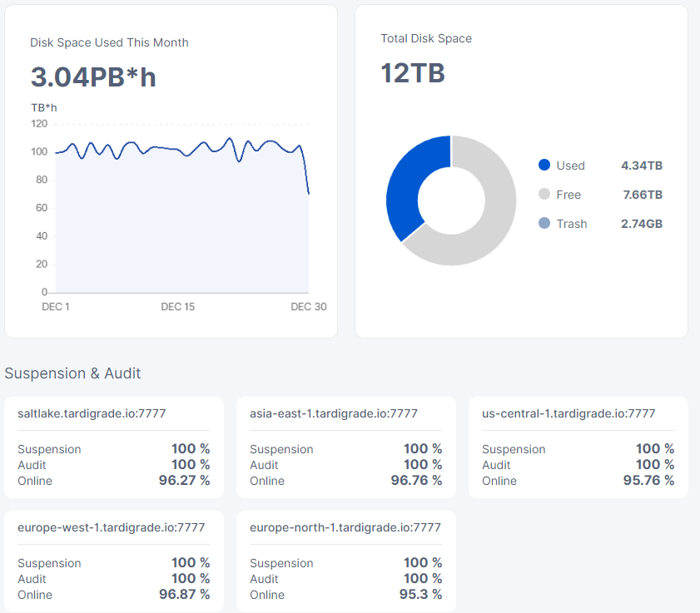Image resolution: width=700 pixels, height=613 pixels.
Task: Click the 12TB total disk space value
Action: click(413, 73)
